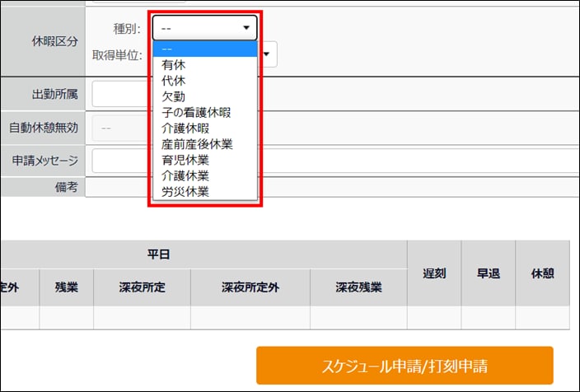Click the 遅刻 column header
This screenshot has width=580, height=392.
point(434,273)
